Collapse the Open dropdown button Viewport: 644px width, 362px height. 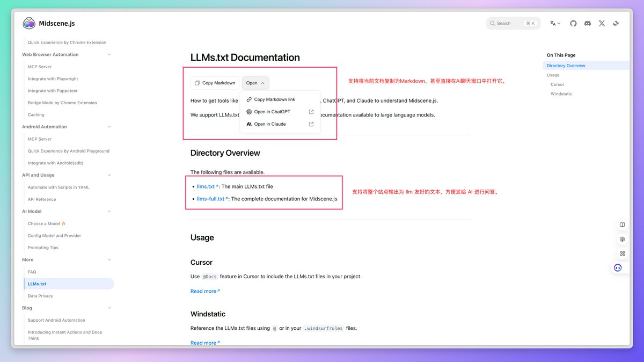click(255, 83)
